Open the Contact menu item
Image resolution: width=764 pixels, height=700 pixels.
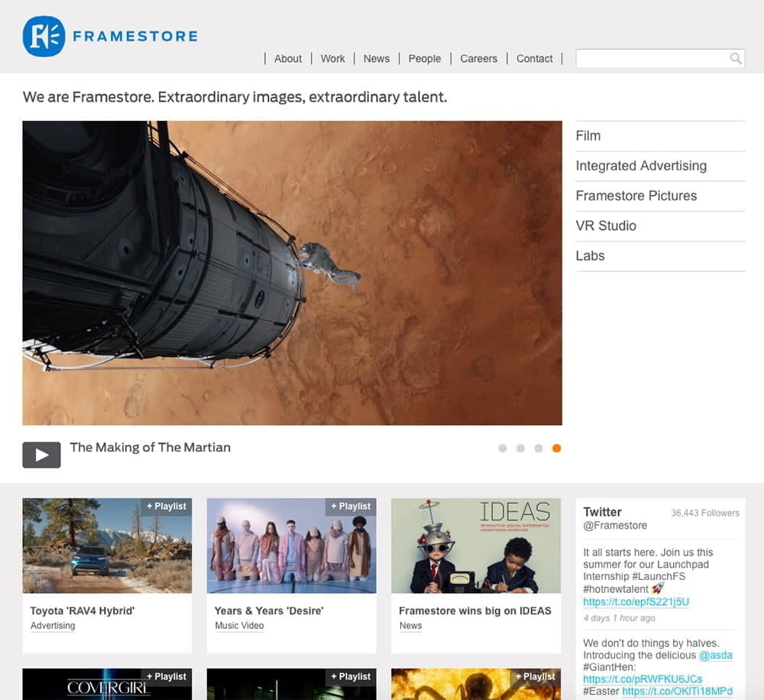tap(535, 59)
